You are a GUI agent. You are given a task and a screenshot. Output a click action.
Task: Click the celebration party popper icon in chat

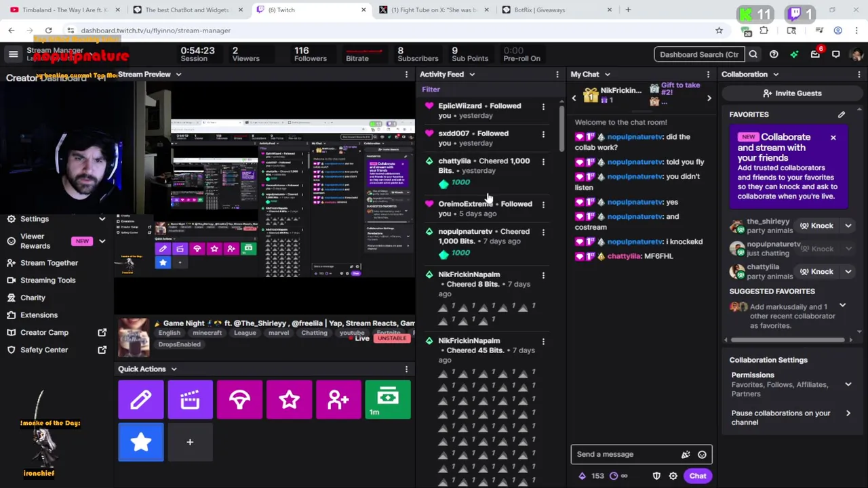(686, 455)
